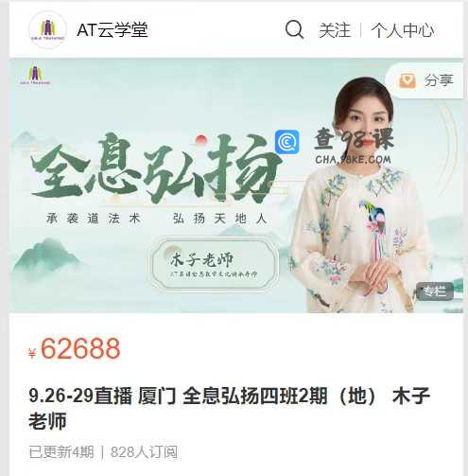Click the AT云学堂 round logo avatar

coord(47,29)
